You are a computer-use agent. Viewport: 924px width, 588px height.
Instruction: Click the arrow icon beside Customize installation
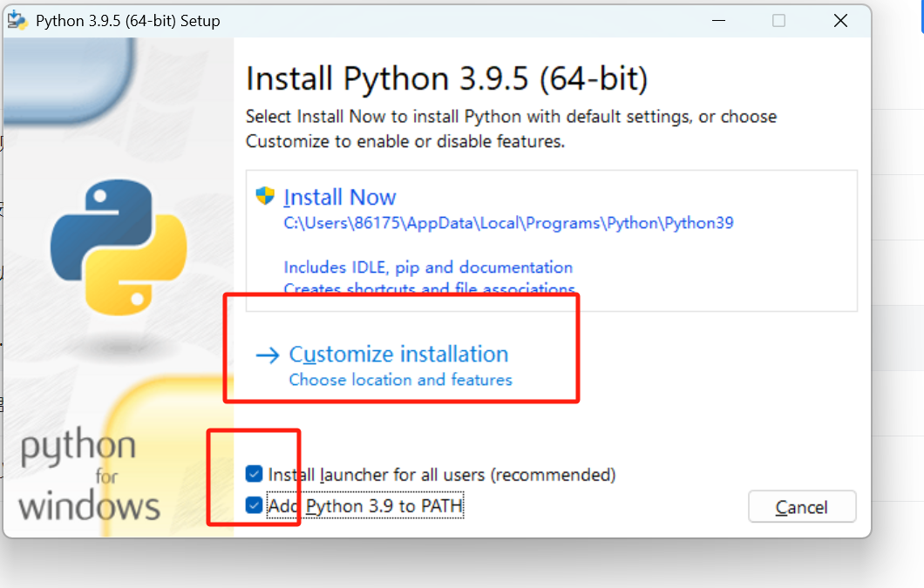[268, 355]
